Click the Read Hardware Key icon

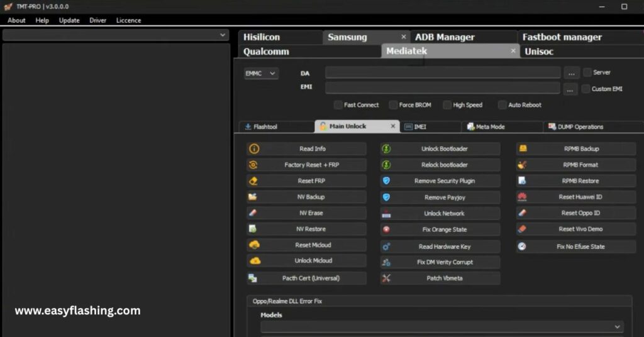coord(386,246)
